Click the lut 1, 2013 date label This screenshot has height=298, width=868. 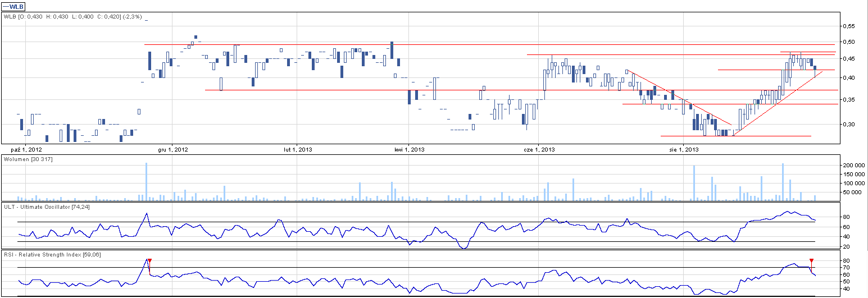point(298,149)
